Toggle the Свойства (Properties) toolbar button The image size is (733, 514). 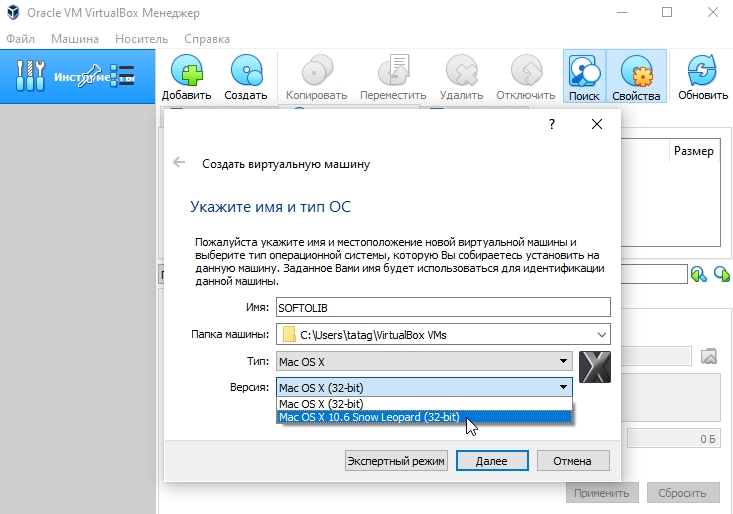click(636, 76)
